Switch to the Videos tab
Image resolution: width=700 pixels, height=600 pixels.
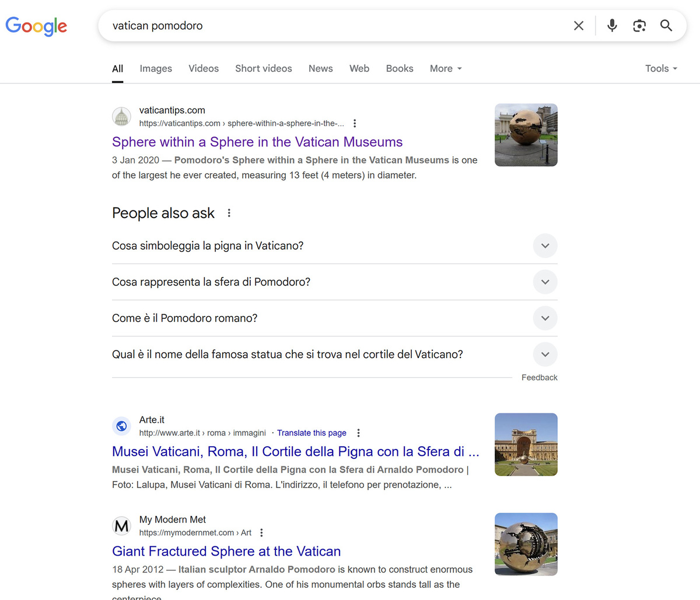tap(204, 69)
